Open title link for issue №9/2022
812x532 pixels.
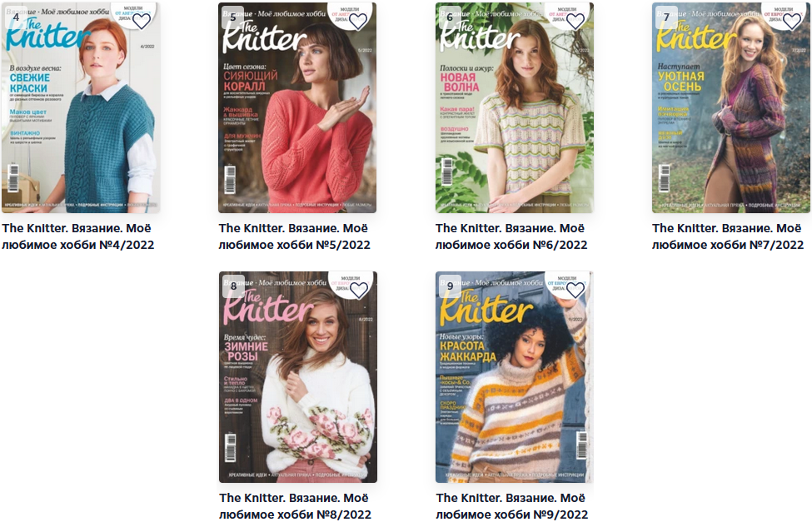(x=511, y=506)
